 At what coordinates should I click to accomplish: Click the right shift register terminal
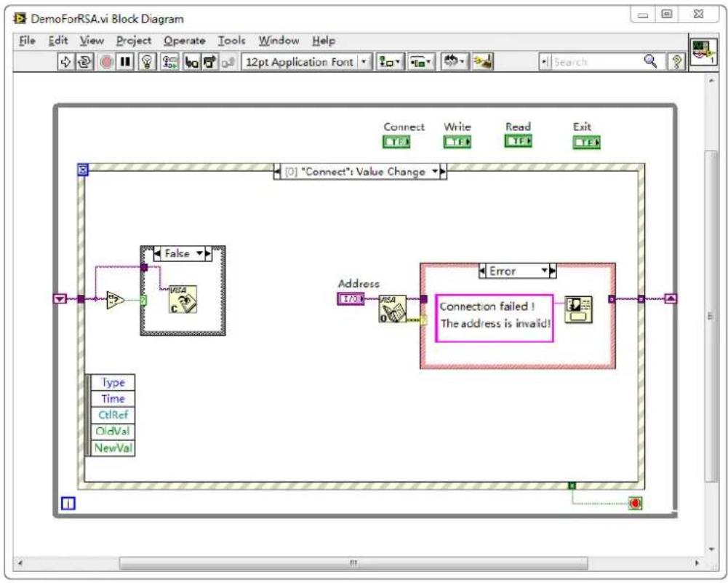(671, 298)
